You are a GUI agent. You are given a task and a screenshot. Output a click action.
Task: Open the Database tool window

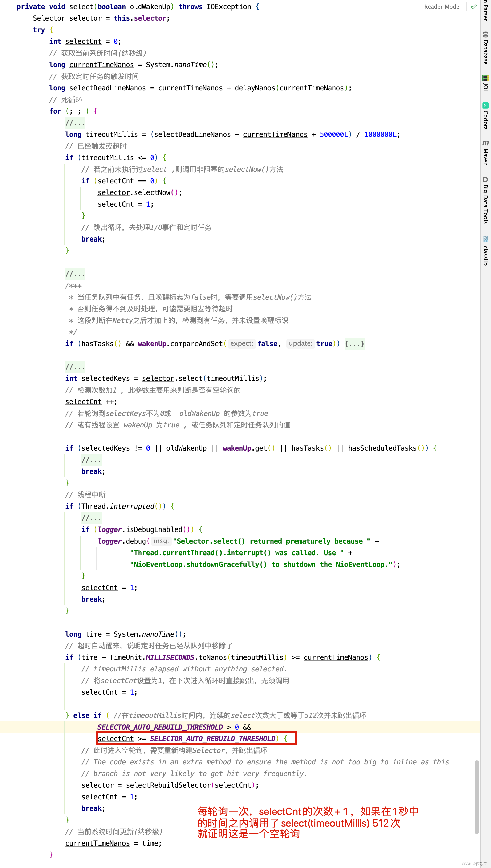tap(486, 48)
